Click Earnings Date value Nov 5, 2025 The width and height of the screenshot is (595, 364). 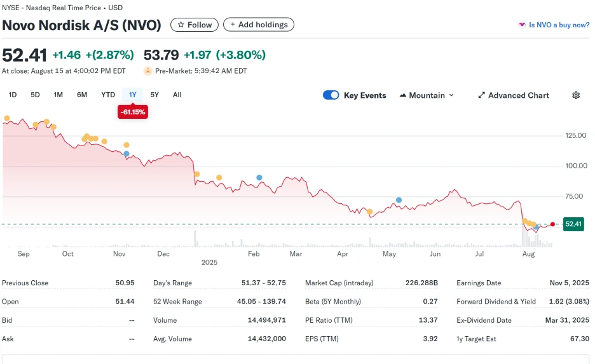pos(569,283)
